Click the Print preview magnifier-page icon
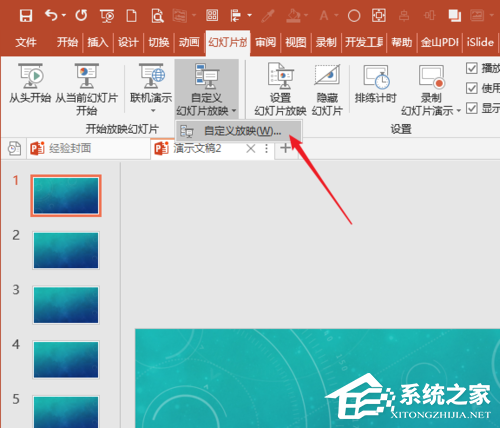 pos(157,16)
